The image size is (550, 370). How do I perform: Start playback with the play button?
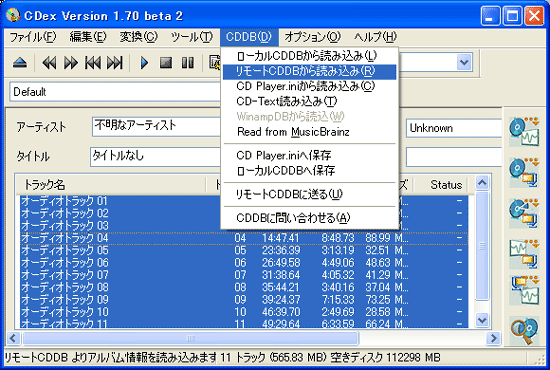pyautogui.click(x=144, y=63)
